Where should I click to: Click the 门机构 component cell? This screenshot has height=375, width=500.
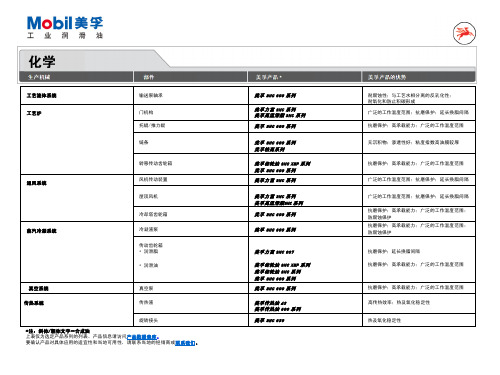[146, 112]
